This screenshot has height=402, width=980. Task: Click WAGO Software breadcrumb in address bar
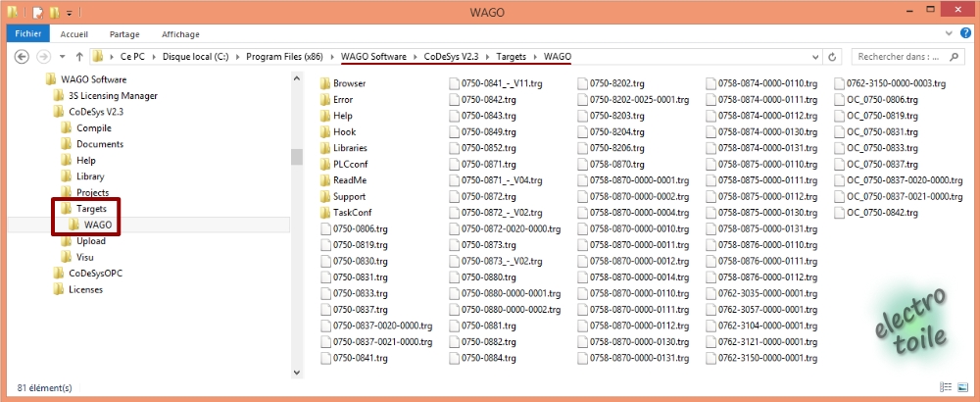click(x=373, y=57)
